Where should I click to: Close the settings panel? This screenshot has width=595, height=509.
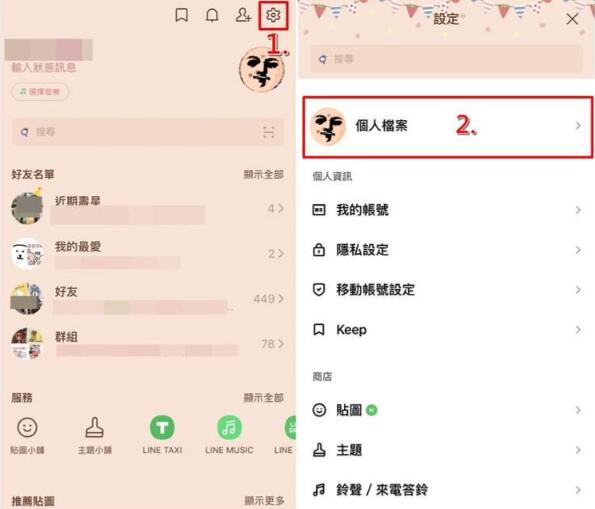point(572,19)
